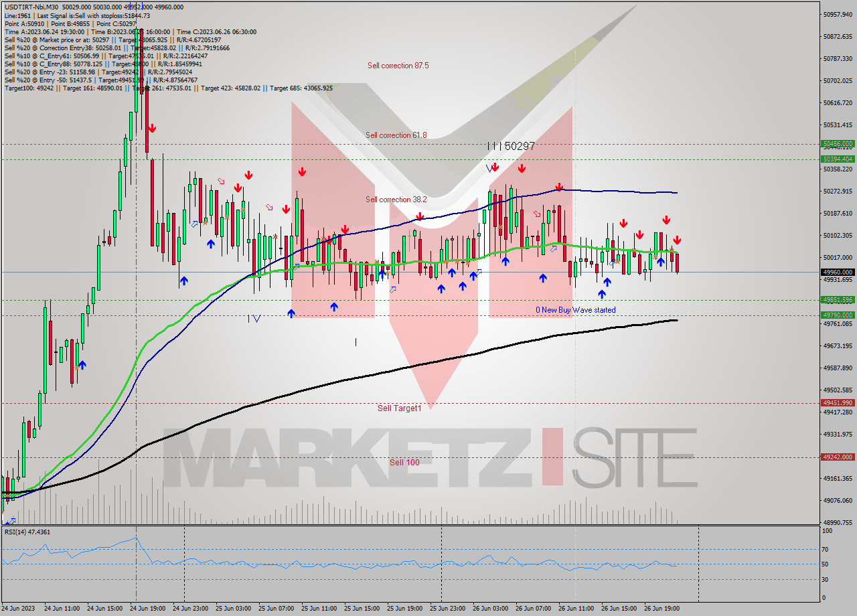
Task: Click the 49076.060 price axis value
Action: pos(838,500)
